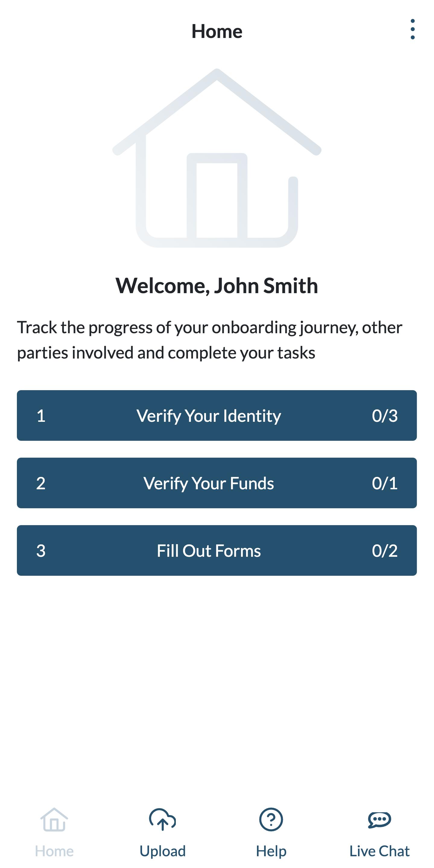The width and height of the screenshot is (434, 868).
Task: Open the Verify Your Funds step
Action: (x=209, y=483)
